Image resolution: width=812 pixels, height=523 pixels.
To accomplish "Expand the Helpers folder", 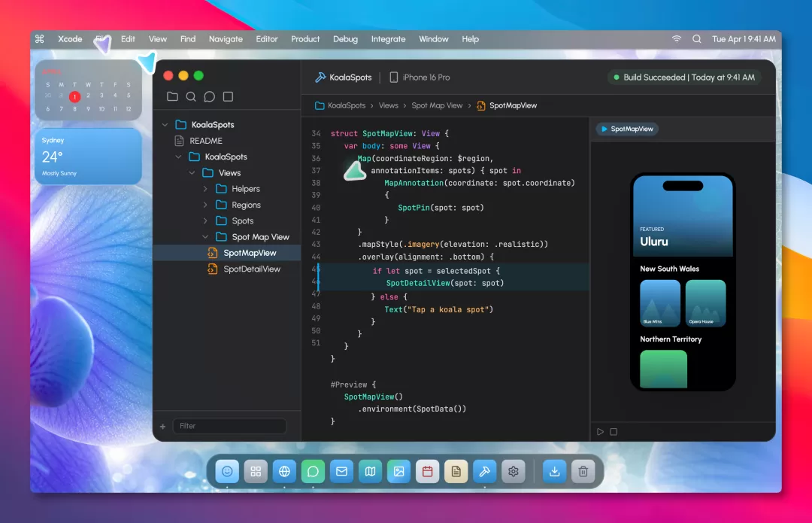I will [x=205, y=189].
